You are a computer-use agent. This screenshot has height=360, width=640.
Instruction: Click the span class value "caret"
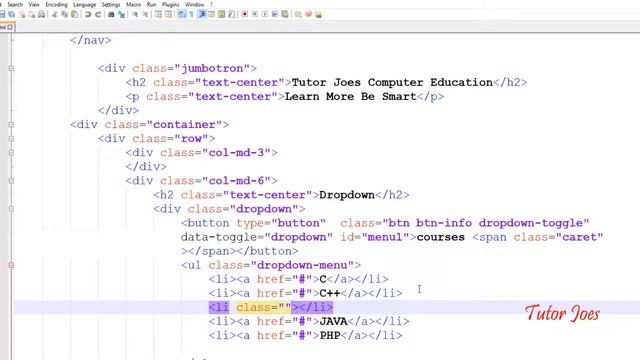click(579, 237)
